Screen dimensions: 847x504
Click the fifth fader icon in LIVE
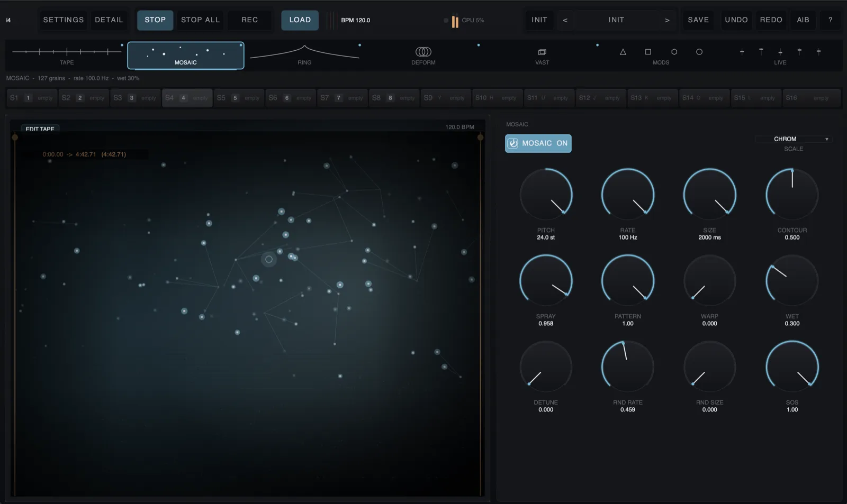[x=819, y=52]
